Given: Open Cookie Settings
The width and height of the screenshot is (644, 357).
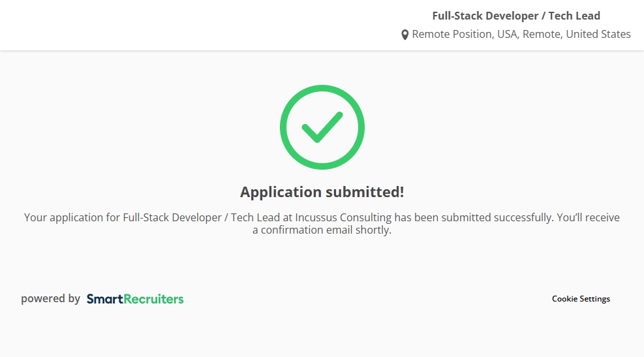Looking at the screenshot, I should (581, 299).
